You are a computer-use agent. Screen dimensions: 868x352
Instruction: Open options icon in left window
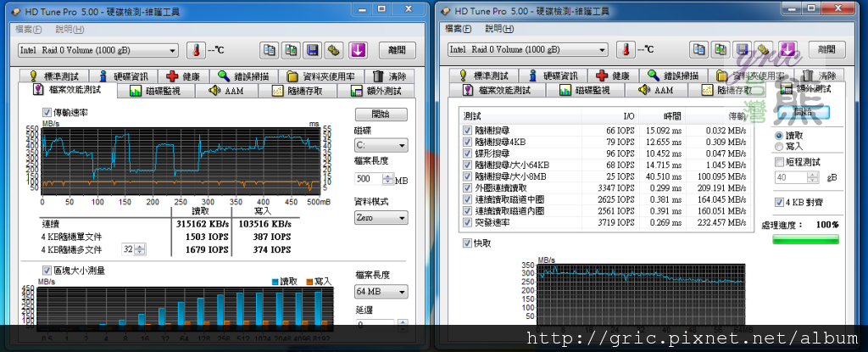coord(334,50)
